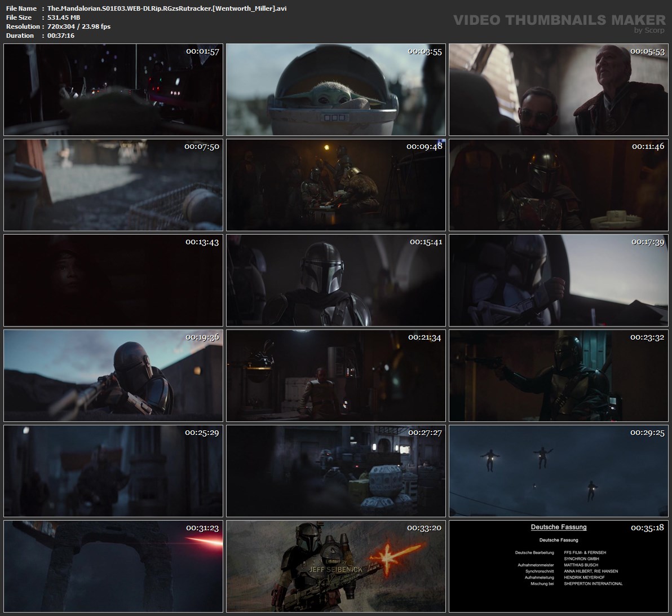Open the frame stamped 00:17:39
The height and width of the screenshot is (616, 672).
click(x=559, y=280)
